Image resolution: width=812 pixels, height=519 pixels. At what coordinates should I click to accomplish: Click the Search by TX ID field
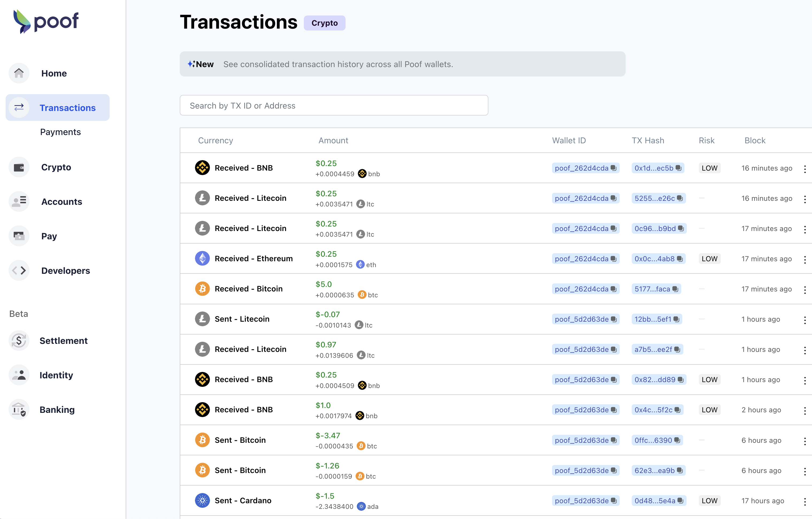coord(334,106)
